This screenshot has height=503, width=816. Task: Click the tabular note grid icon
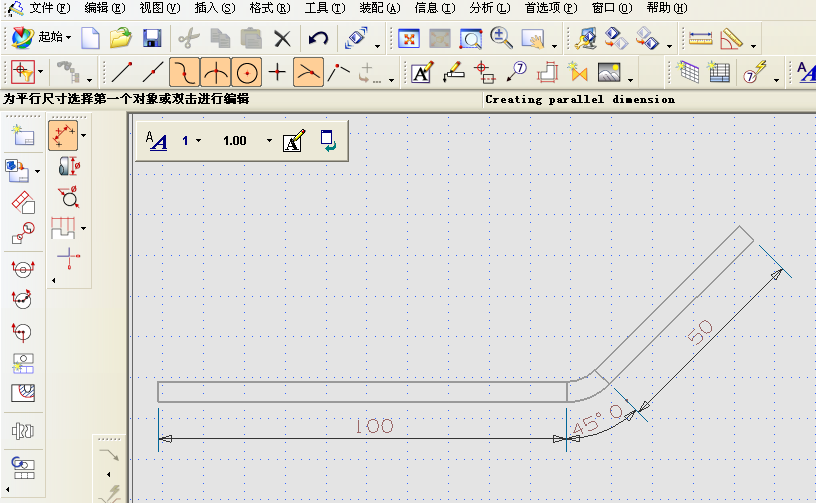(x=688, y=72)
